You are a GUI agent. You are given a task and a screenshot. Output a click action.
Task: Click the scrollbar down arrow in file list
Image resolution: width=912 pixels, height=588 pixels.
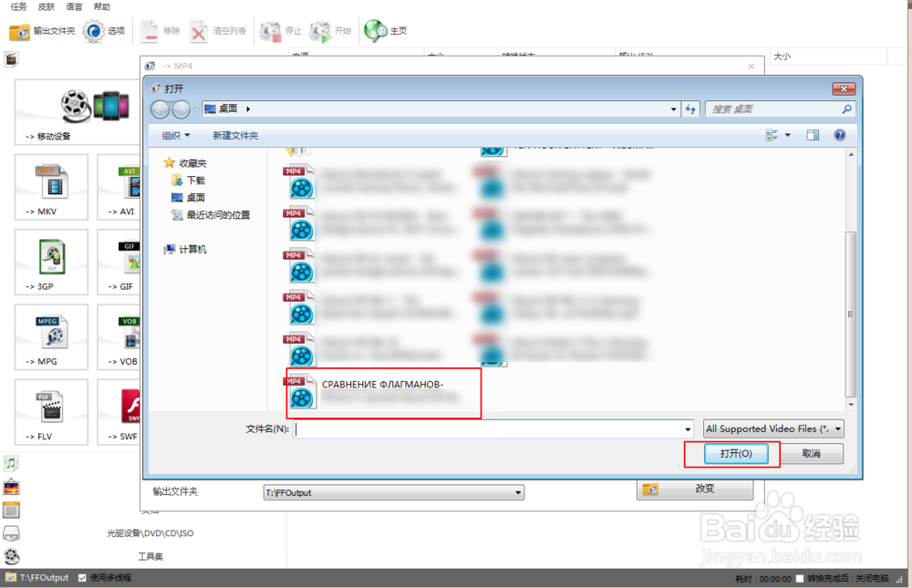tap(851, 405)
